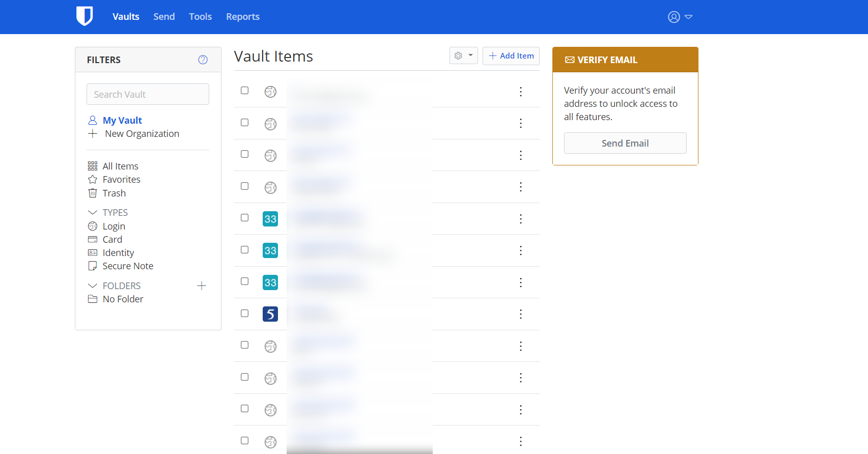Viewport: 868px width, 454px height.
Task: Open three-dot menu for third '33' row
Action: tap(520, 282)
